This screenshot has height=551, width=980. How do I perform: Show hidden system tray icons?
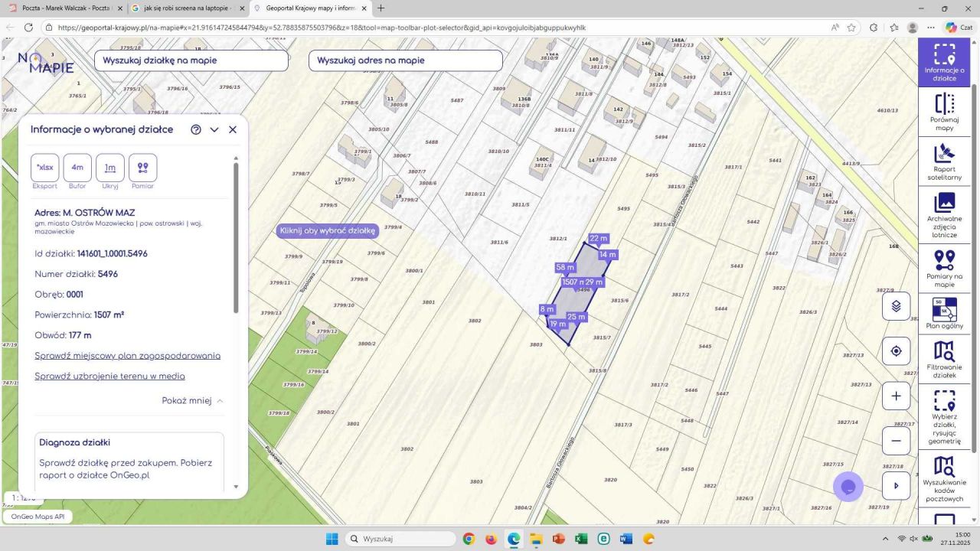pos(886,539)
